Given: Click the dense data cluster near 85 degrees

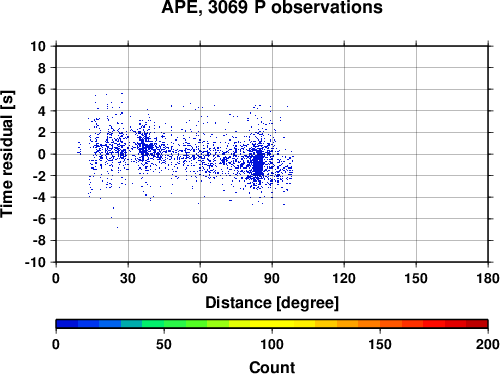Looking at the screenshot, I should click(x=258, y=163).
